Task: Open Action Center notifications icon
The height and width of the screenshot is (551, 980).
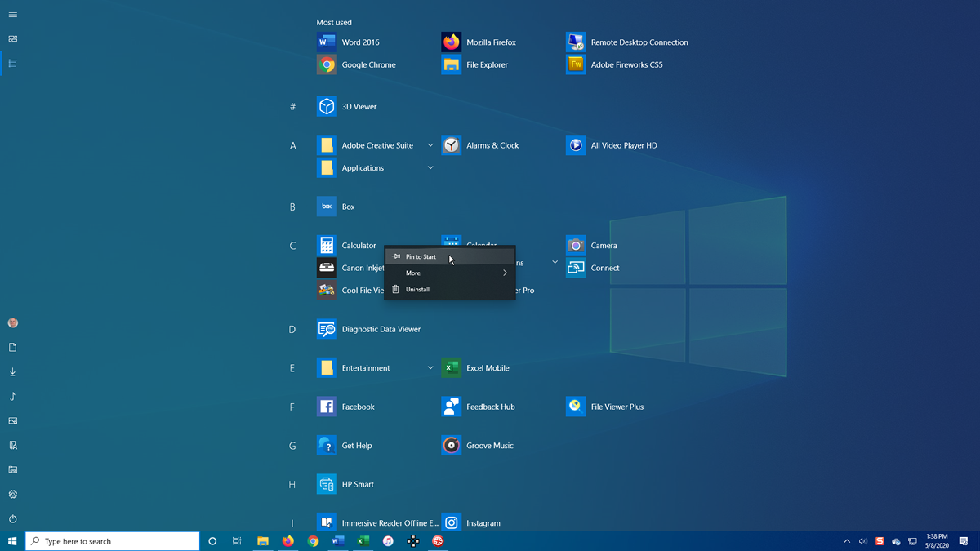Action: 964,541
